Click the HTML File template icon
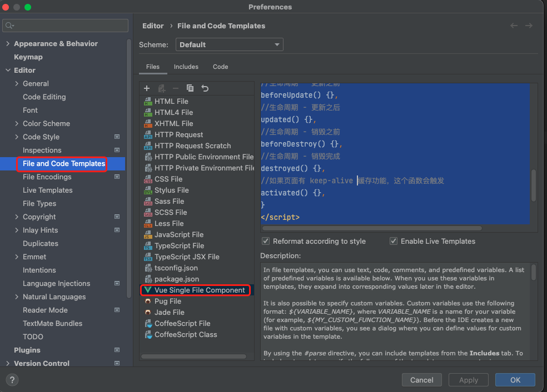The height and width of the screenshot is (392, 547). 148,102
